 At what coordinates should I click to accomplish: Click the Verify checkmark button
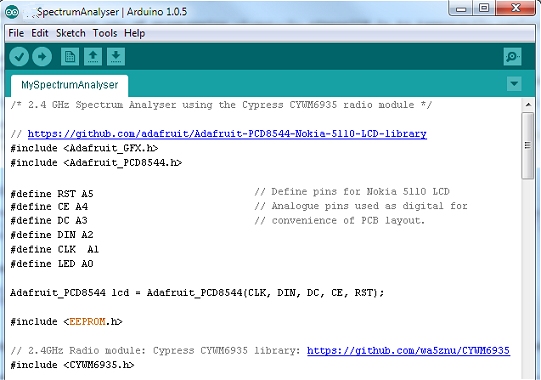pos(19,57)
